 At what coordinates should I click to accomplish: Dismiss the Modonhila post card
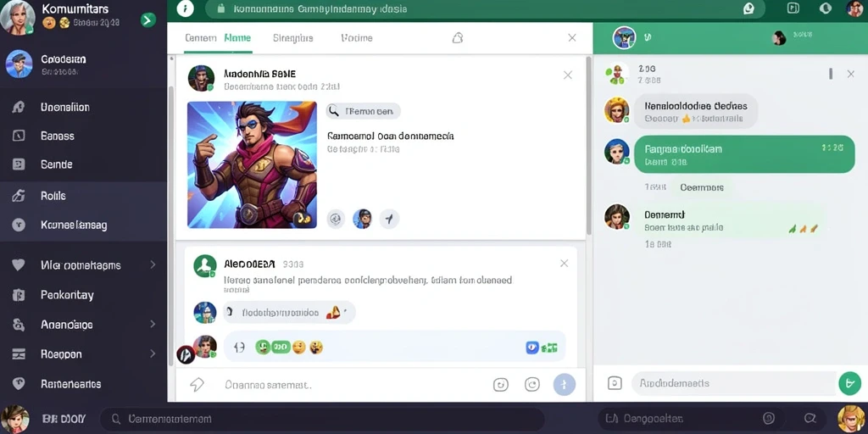pos(567,75)
